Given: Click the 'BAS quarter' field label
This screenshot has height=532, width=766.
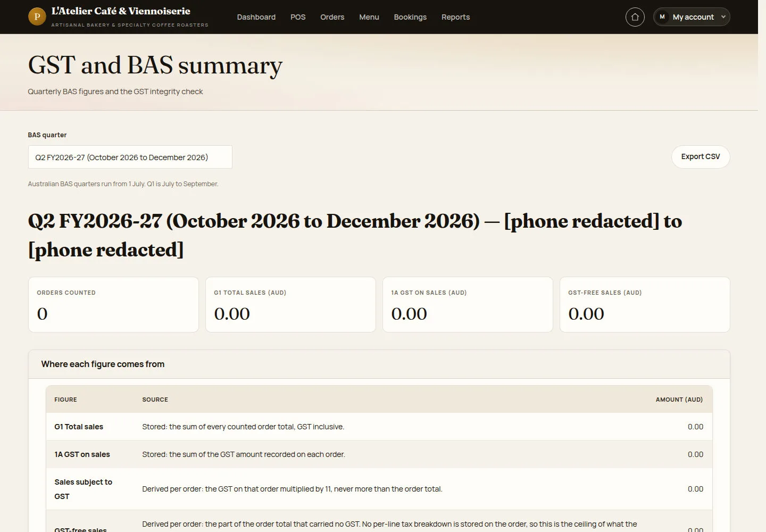Looking at the screenshot, I should click(47, 135).
